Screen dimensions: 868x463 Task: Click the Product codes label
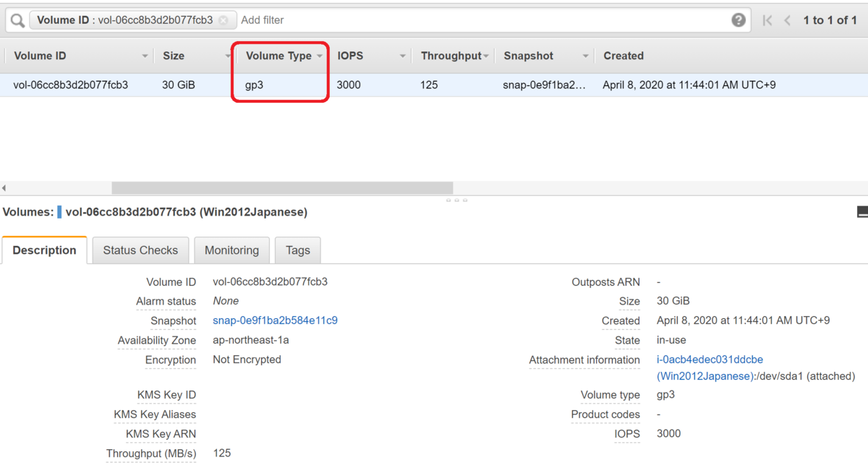[605, 415]
